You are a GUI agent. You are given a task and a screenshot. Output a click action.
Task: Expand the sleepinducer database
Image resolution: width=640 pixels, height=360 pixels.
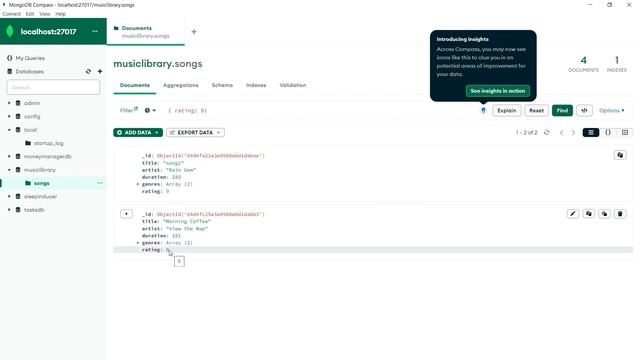[x=9, y=196]
